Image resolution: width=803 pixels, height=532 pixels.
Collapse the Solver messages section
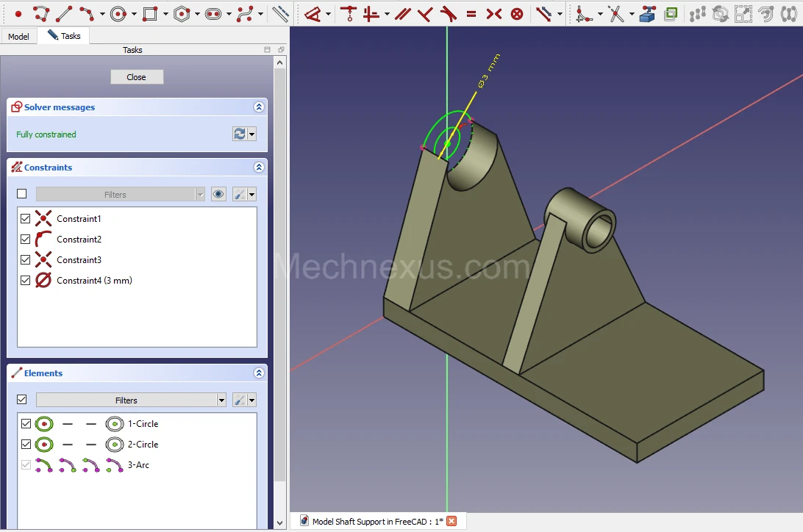258,107
